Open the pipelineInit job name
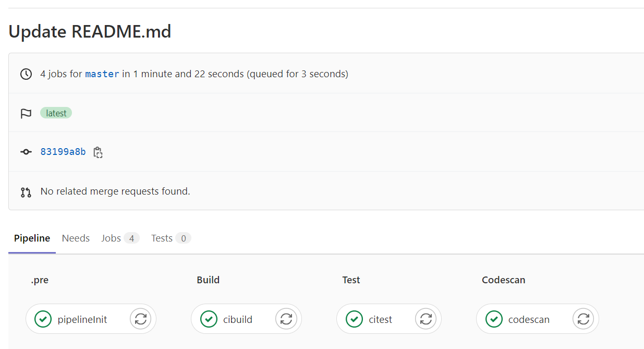The width and height of the screenshot is (644, 349). pos(82,319)
